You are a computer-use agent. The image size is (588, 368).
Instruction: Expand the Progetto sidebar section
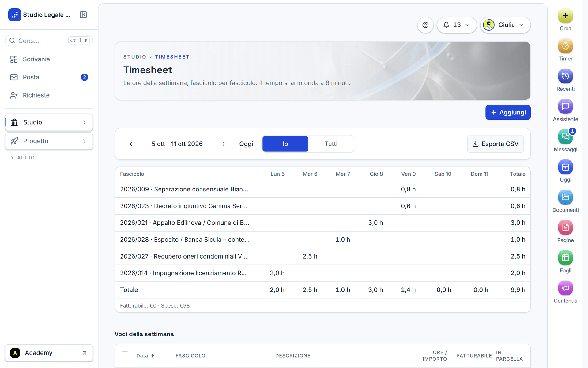click(49, 141)
